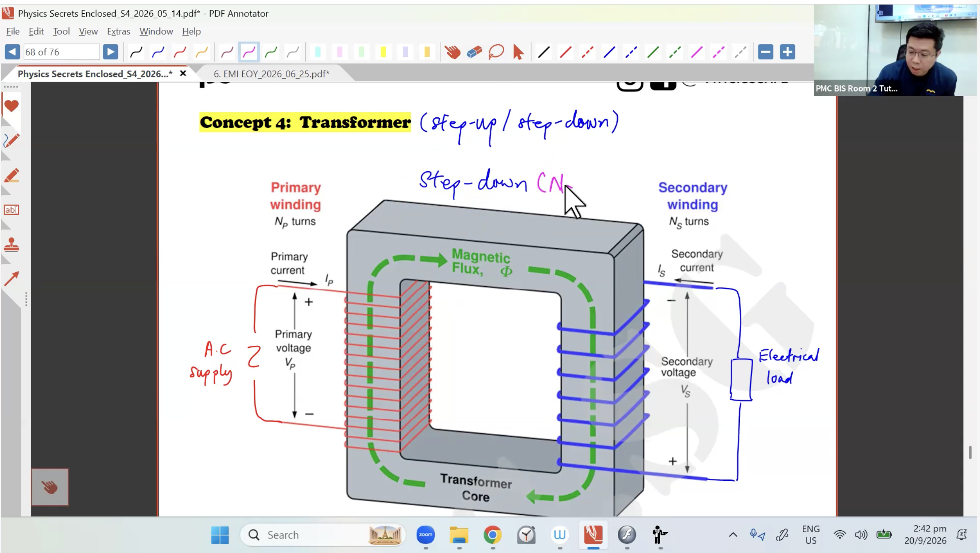Image resolution: width=980 pixels, height=553 pixels.
Task: Open the File menu
Action: click(13, 31)
